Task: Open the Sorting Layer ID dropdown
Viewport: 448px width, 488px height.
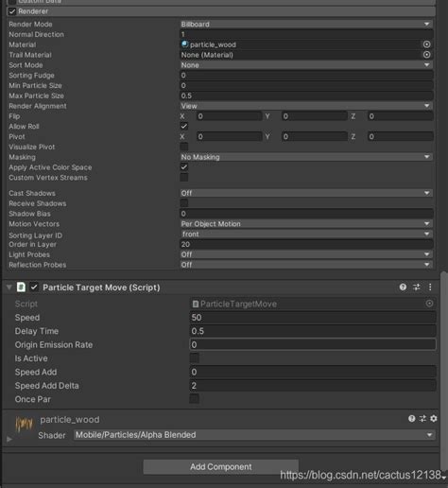Action: (306, 234)
